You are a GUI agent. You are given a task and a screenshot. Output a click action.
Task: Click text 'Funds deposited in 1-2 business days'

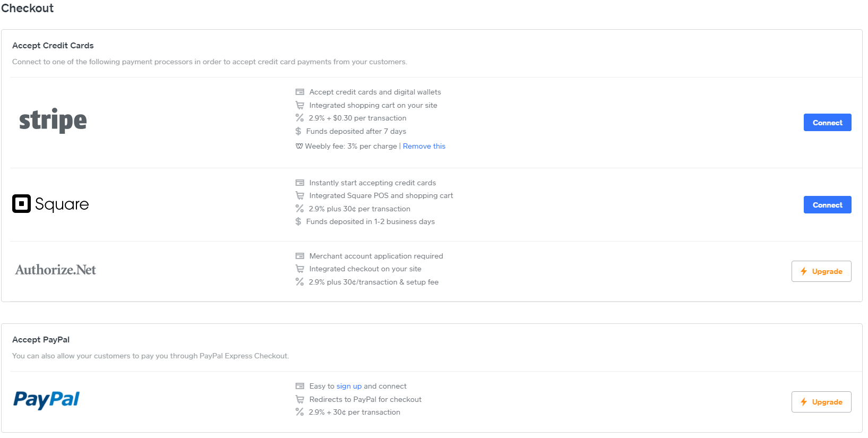click(371, 221)
